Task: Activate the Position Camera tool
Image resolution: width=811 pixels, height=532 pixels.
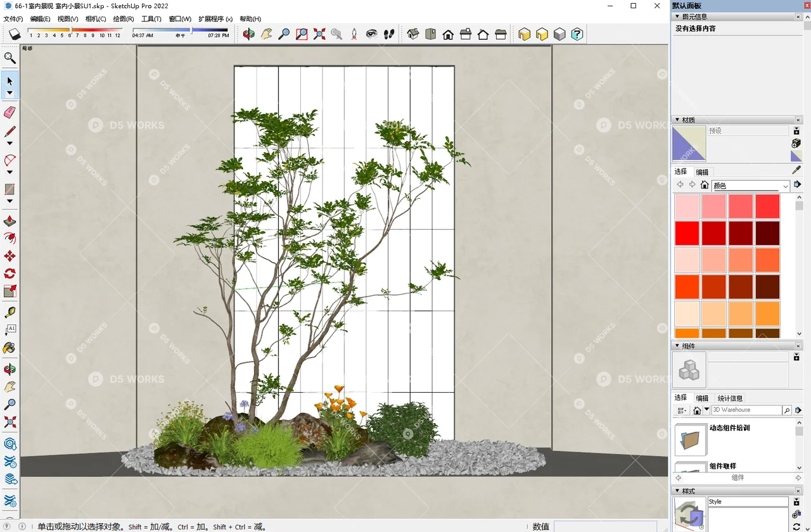Action: tap(354, 34)
